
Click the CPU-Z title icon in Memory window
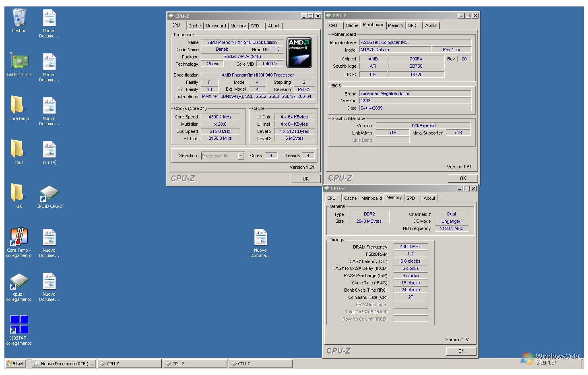(x=327, y=189)
